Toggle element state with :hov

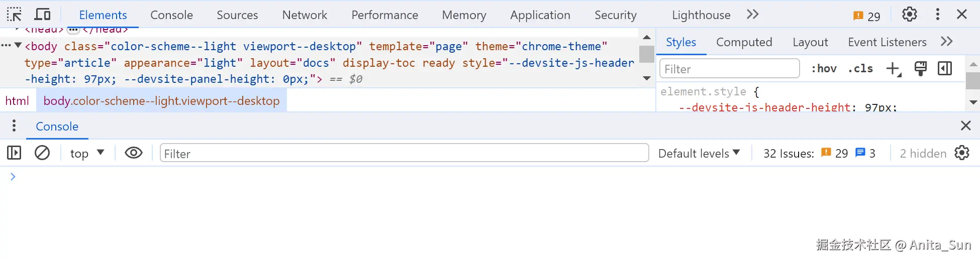824,69
